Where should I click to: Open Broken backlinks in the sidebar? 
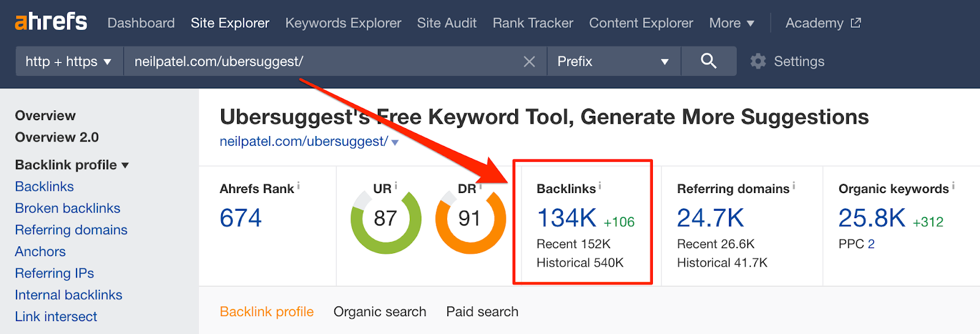[67, 208]
